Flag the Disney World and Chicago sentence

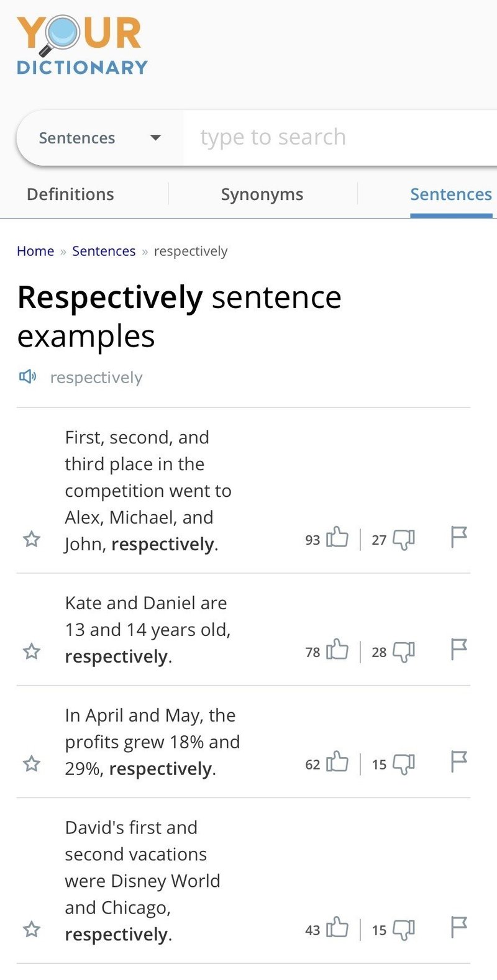(458, 927)
